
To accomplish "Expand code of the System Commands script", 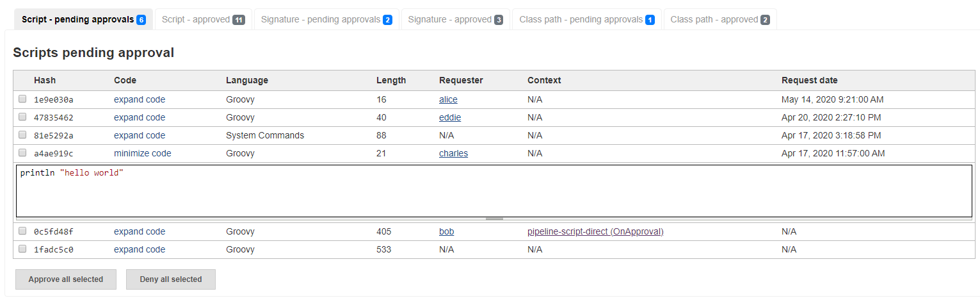I will point(140,135).
